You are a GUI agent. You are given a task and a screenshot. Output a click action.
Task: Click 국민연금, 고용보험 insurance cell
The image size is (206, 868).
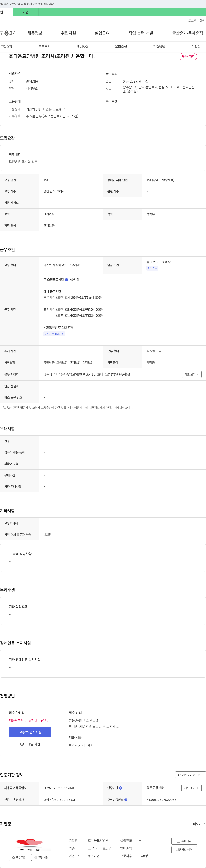coord(68,363)
